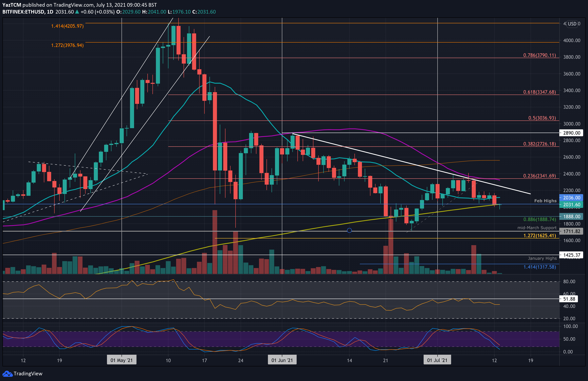Click the 1.272(1625.41) Fibonacci label
The height and width of the screenshot is (381, 588).
point(540,235)
